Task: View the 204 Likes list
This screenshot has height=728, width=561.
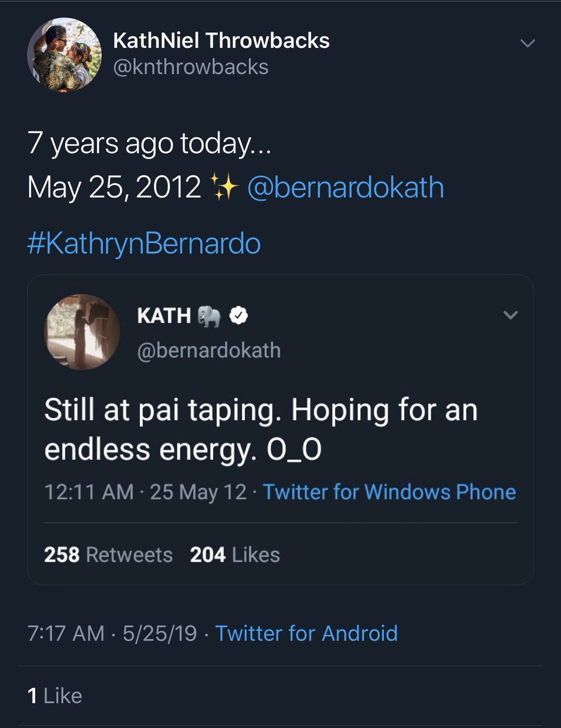Action: (x=235, y=554)
